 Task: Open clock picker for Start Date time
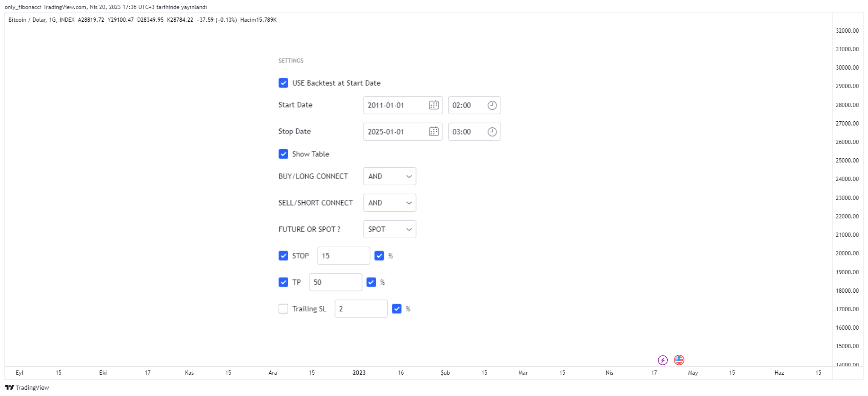492,105
